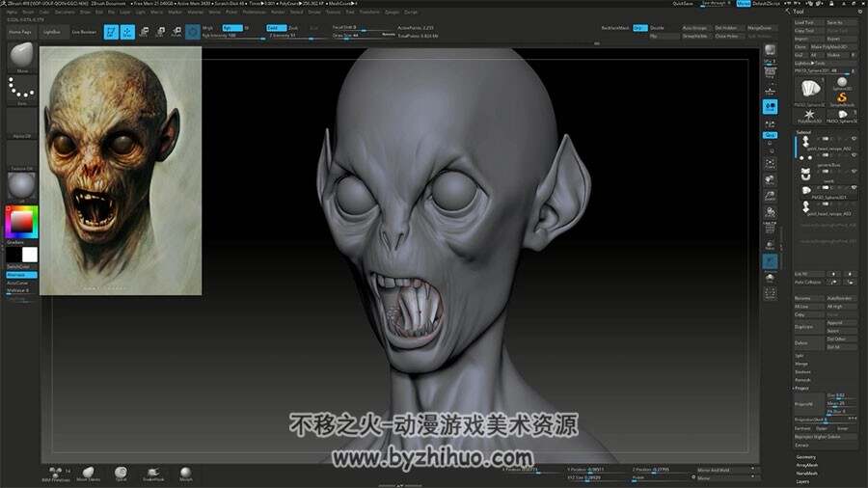Image resolution: width=868 pixels, height=488 pixels.
Task: Select the Move transform icon
Action: tap(144, 32)
